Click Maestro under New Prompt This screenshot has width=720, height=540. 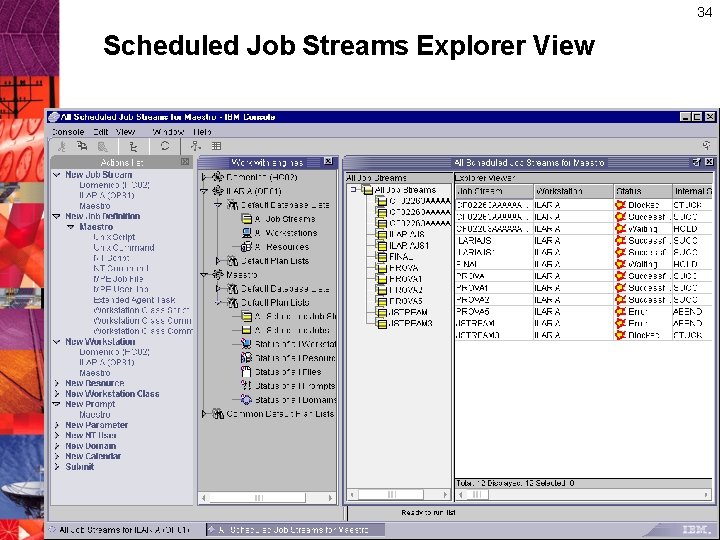tap(95, 415)
